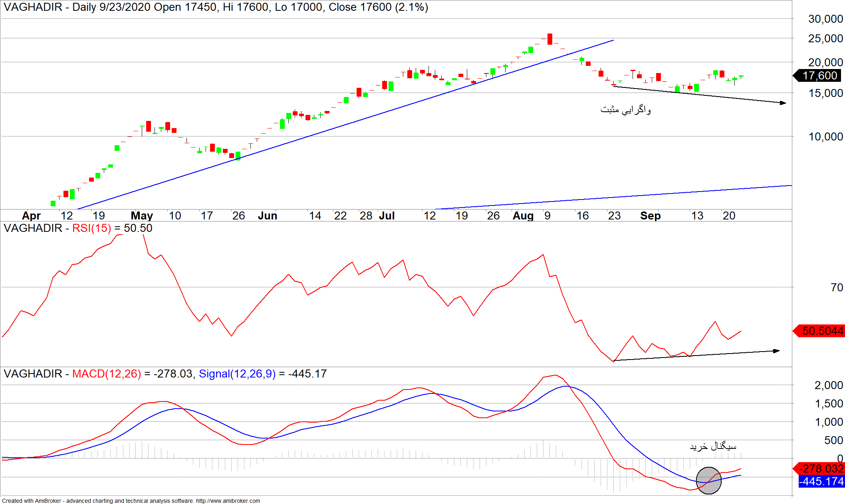
Task: Click arrowhead of RSI divergence trendline
Action: [x=777, y=351]
